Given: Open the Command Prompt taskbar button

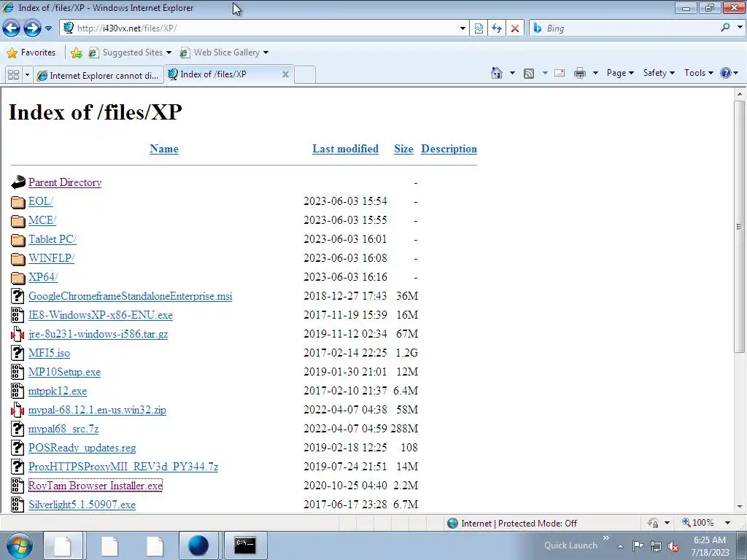Looking at the screenshot, I should pyautogui.click(x=245, y=545).
